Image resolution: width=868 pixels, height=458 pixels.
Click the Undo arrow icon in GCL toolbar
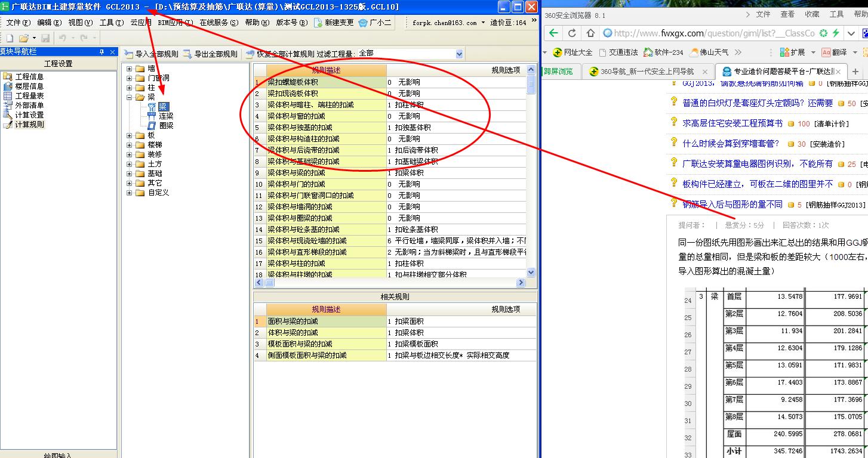tap(61, 38)
